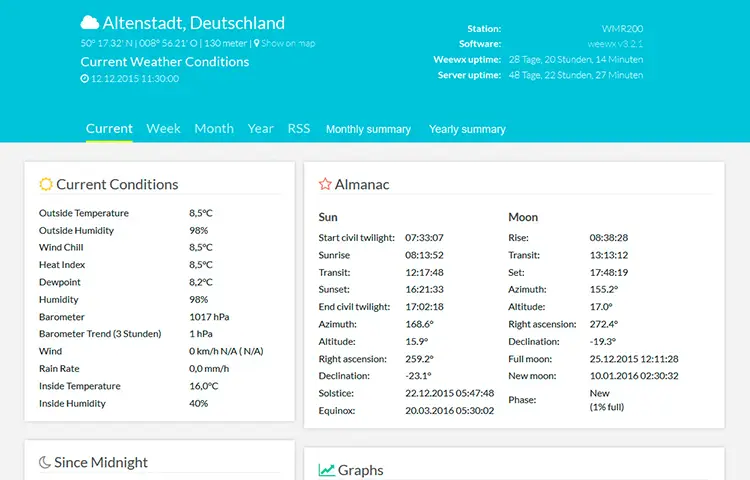Click the Current Weather Conditions heading
The width and height of the screenshot is (750, 480).
point(165,62)
